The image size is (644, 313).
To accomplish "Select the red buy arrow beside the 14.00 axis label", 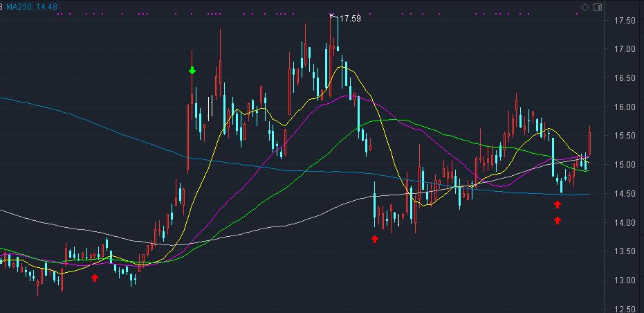I will (558, 220).
